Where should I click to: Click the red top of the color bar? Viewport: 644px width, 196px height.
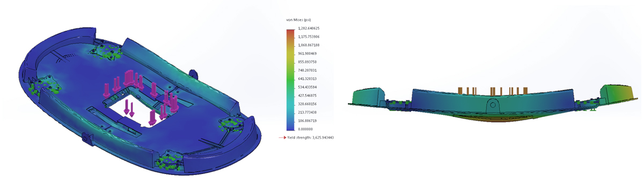(x=290, y=32)
